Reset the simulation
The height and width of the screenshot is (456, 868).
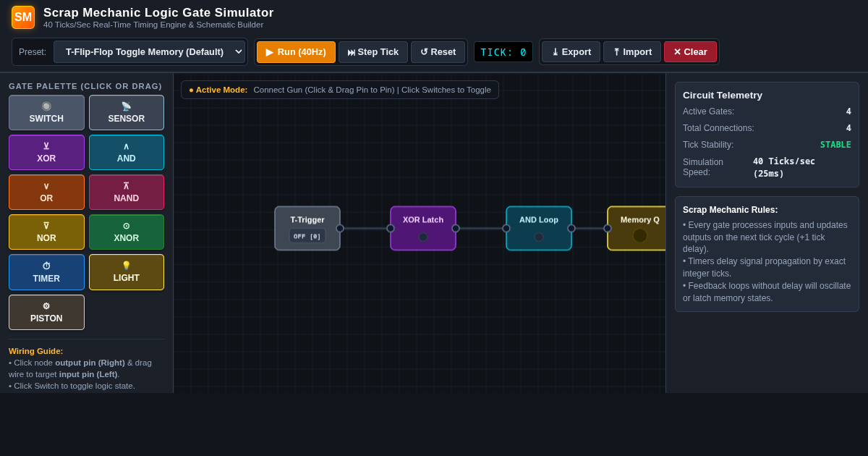point(438,52)
